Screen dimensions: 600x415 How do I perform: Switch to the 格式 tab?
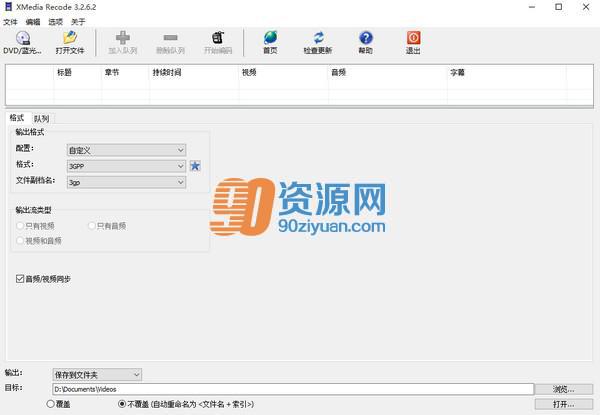[17, 118]
